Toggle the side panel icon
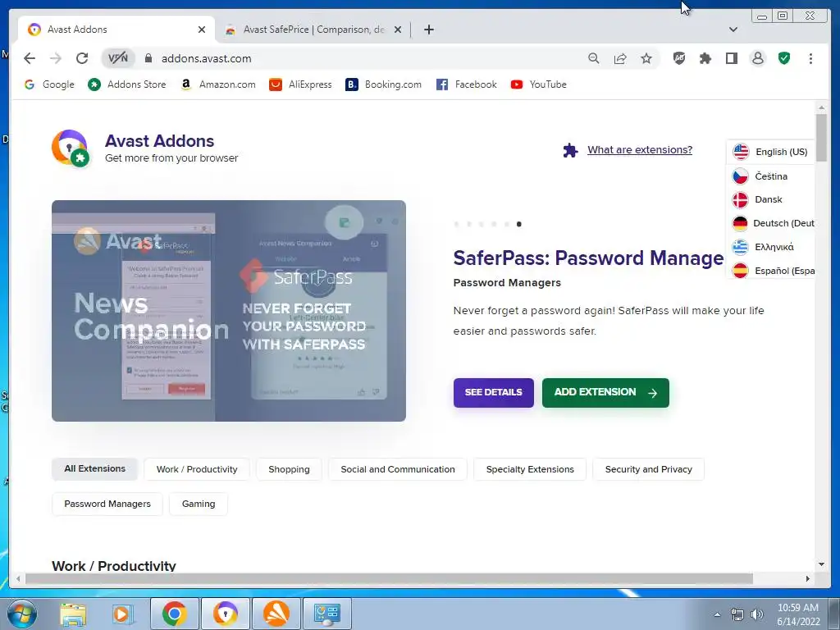This screenshot has height=630, width=840. 731,58
